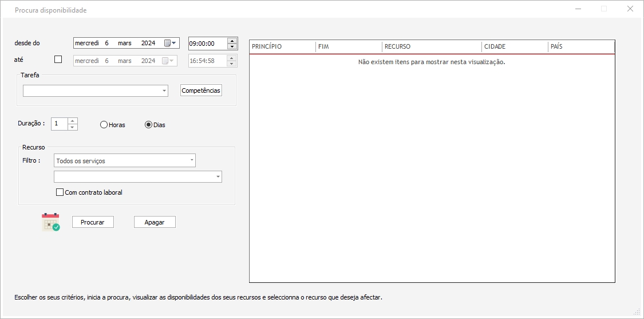The image size is (644, 319).
Task: Select the Horas radio button
Action: pos(104,124)
